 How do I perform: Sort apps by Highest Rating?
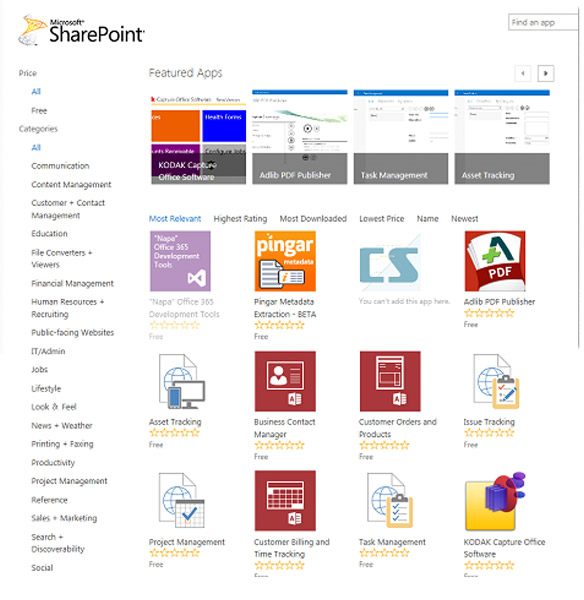(x=240, y=219)
